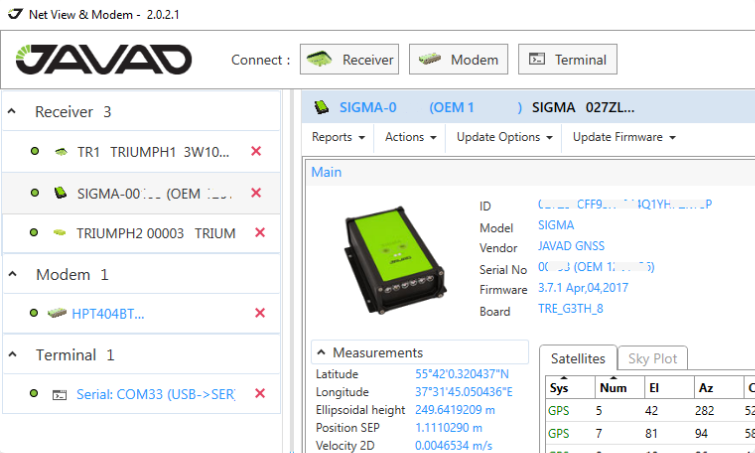Viewport: 755px width, 453px height.
Task: Click the SIGMA-0 title in header bar
Action: point(368,107)
